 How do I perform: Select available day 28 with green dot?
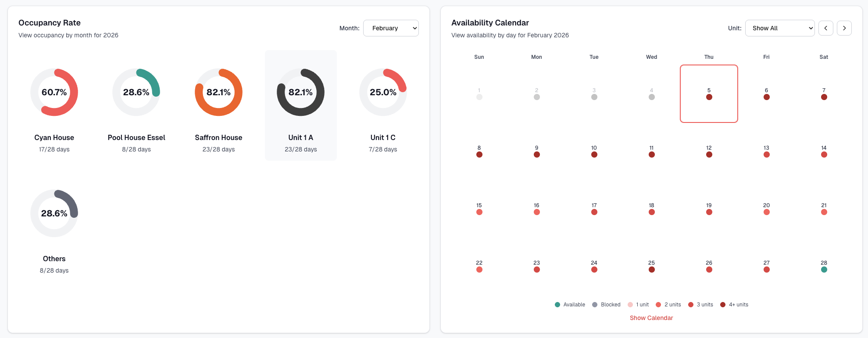(x=824, y=266)
